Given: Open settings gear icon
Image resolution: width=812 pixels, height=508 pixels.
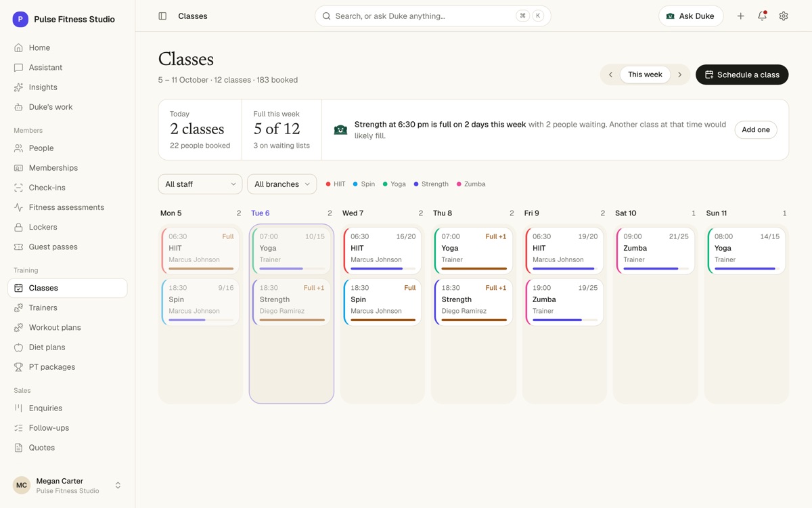Looking at the screenshot, I should pyautogui.click(x=784, y=16).
